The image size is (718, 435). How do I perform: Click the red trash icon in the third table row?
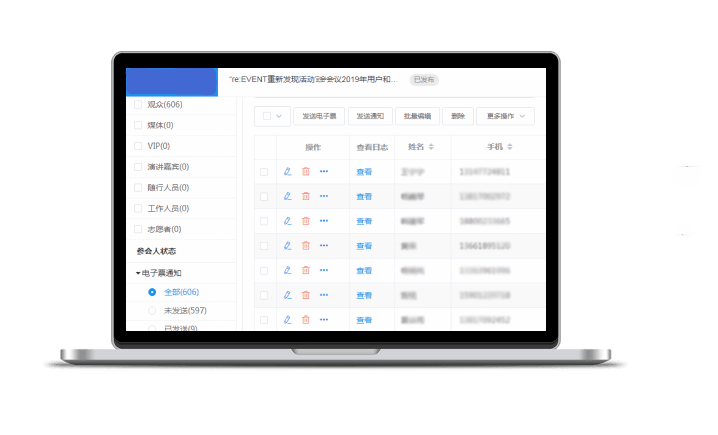[306, 221]
